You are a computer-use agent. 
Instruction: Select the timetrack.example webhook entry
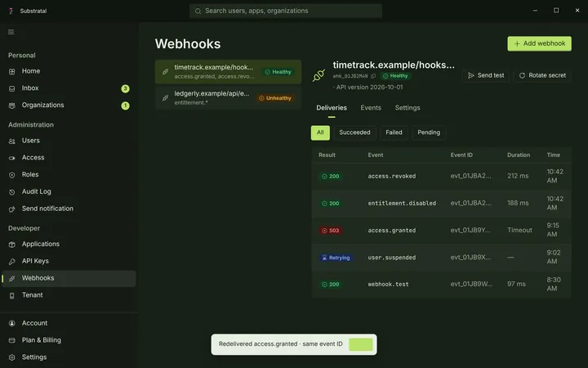click(x=228, y=72)
